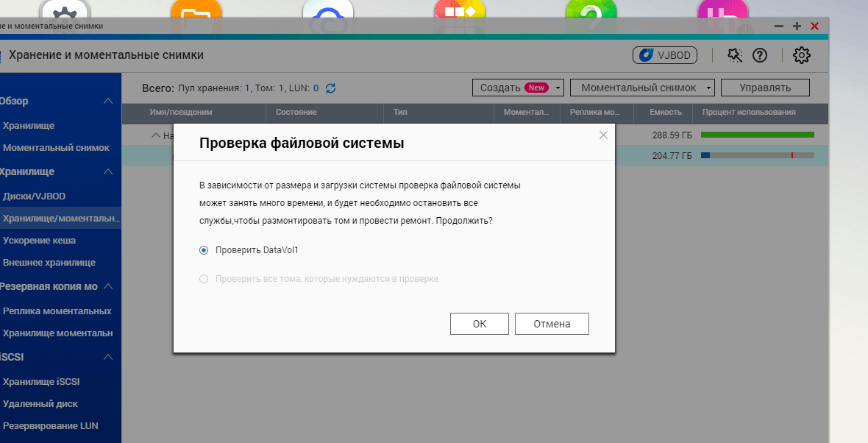Click the green help desktop icon

591,16
